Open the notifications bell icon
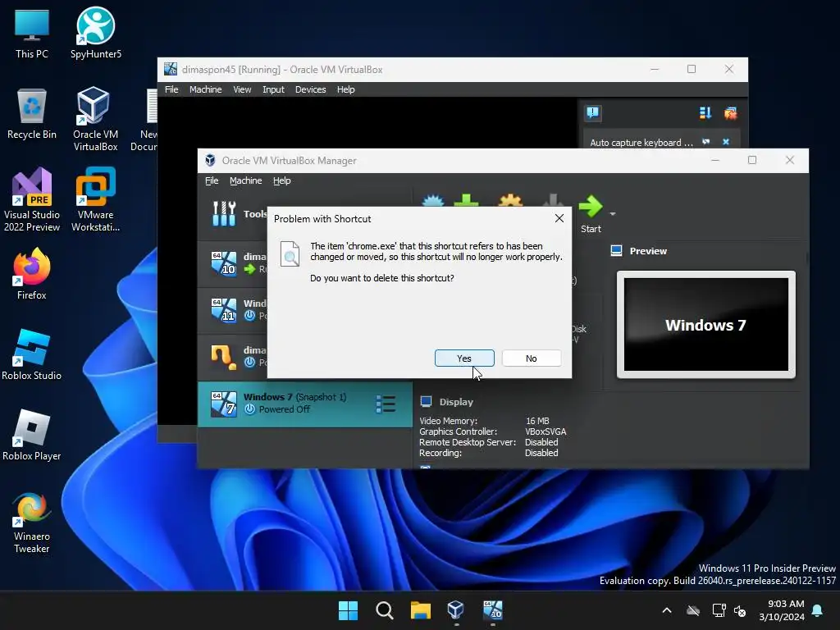840x630 pixels. pyautogui.click(x=818, y=610)
